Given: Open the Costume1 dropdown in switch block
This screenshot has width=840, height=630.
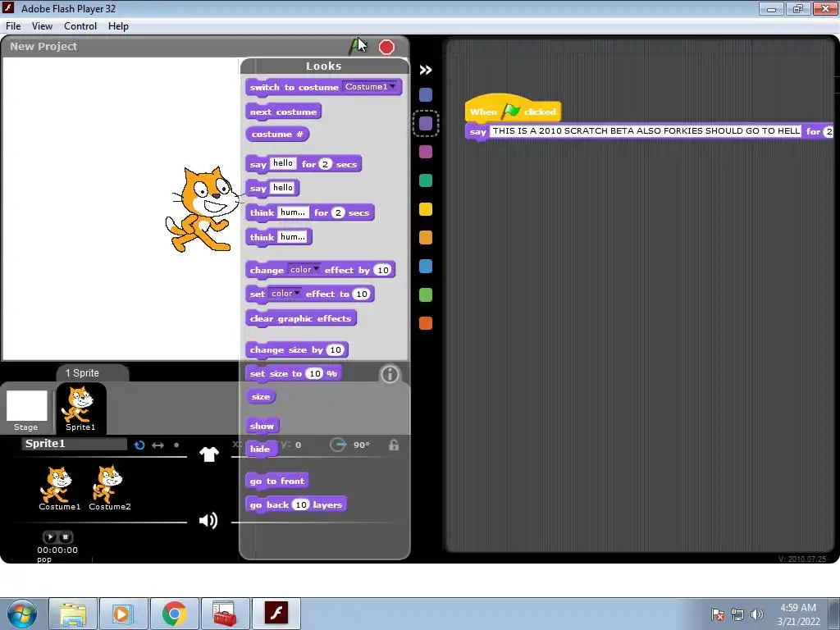Looking at the screenshot, I should point(370,87).
